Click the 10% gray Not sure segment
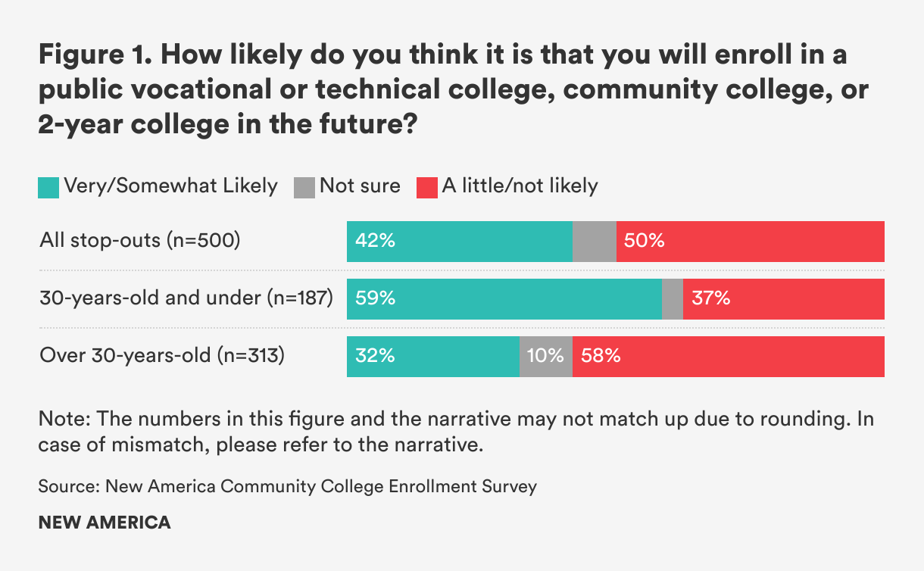 tap(545, 356)
